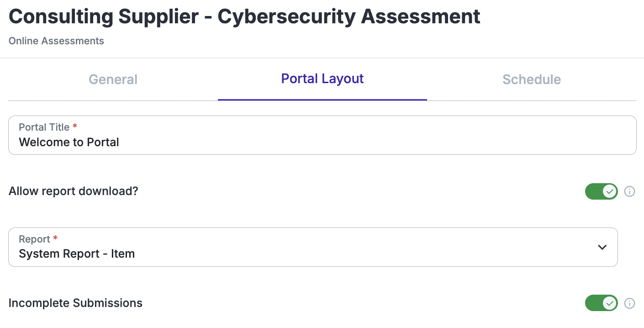Screen dimensions: 644x328
Task: Click the 'Report' field label
Action: tap(34, 239)
